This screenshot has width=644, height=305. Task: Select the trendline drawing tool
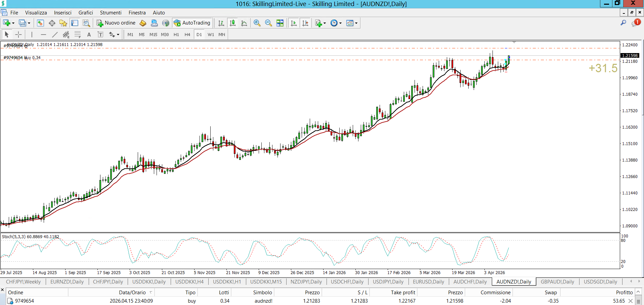[x=55, y=34]
